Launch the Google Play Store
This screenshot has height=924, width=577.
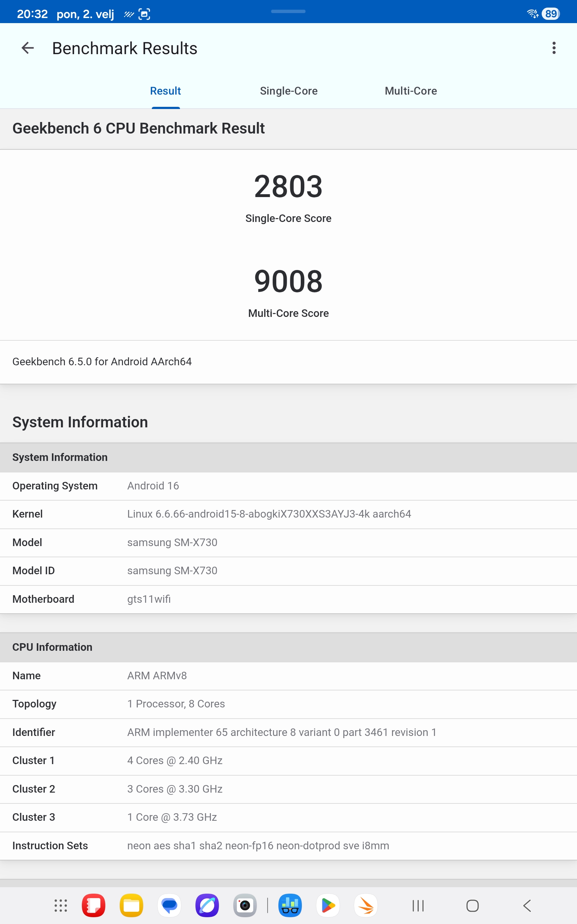click(328, 905)
